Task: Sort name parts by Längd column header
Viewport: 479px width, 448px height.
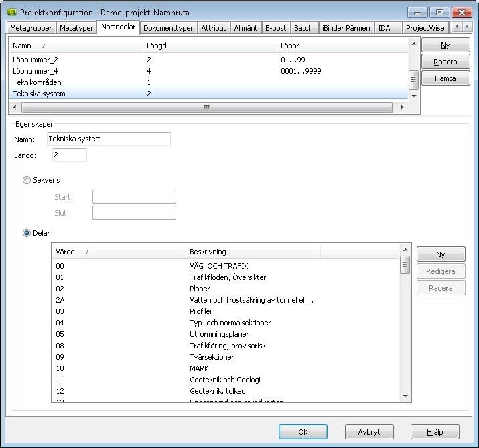Action: [210, 46]
